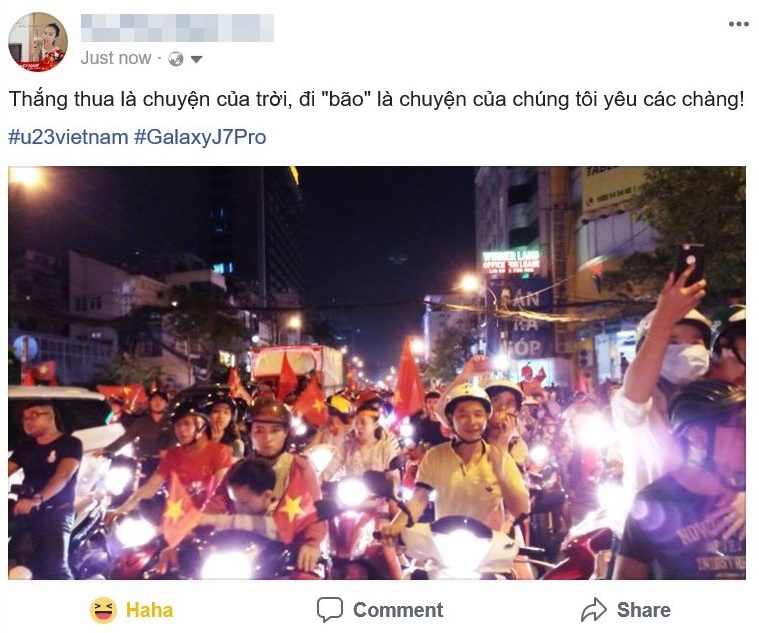Toggle the Haha reaction label
Image resolution: width=759 pixels, height=633 pixels.
click(x=149, y=610)
